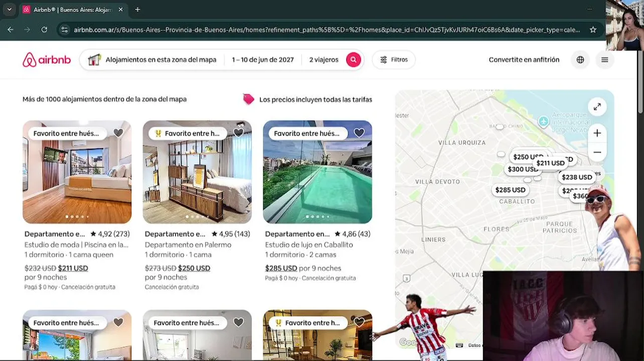
Task: Zoom in on the map
Action: click(x=597, y=133)
